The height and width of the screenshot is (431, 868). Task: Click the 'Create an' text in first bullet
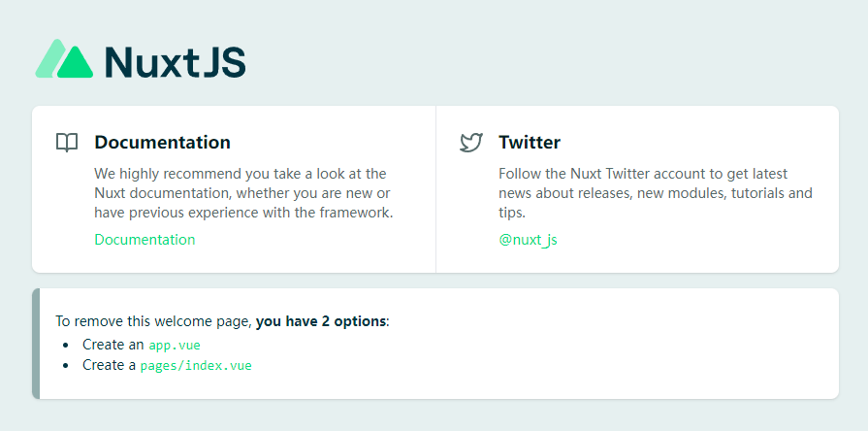click(113, 345)
